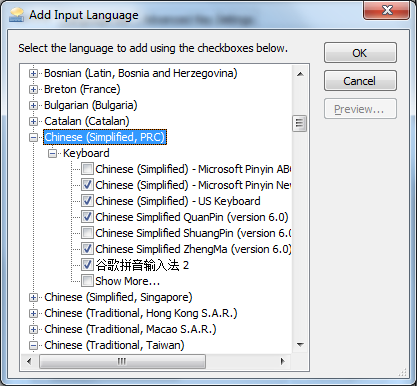Confirm with the OK button
417x386 pixels.
pyautogui.click(x=360, y=53)
